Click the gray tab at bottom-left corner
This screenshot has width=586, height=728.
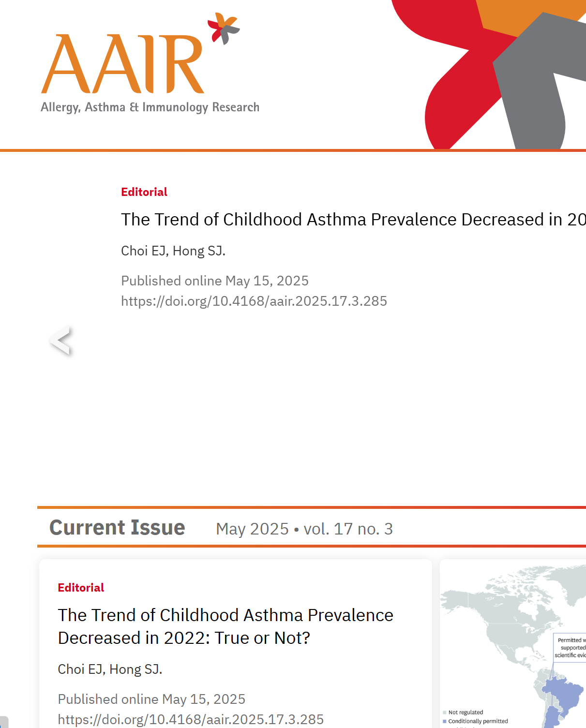tap(4, 722)
